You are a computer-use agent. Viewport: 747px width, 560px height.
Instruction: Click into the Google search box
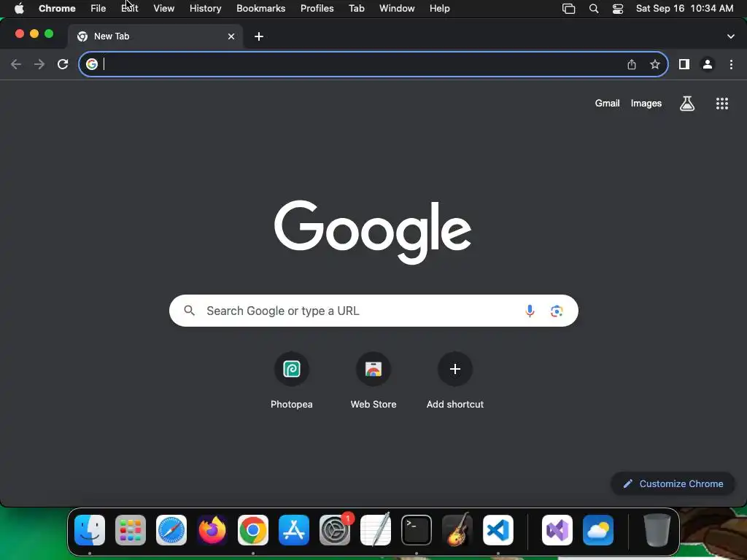[x=373, y=311]
